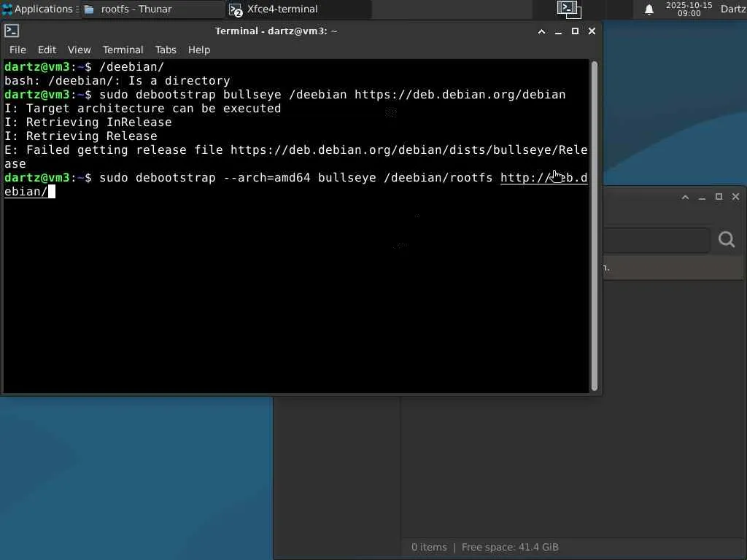Open the Applications menu

40,9
